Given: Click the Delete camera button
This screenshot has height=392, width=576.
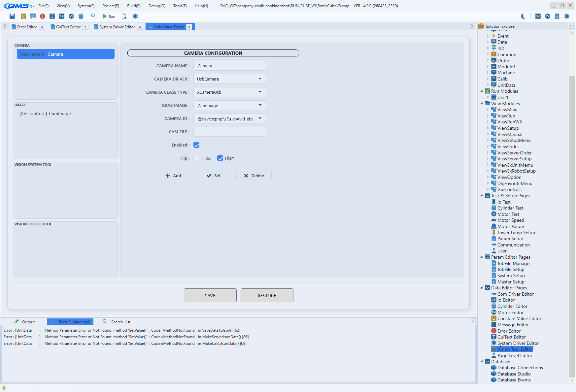Looking at the screenshot, I should [x=254, y=176].
